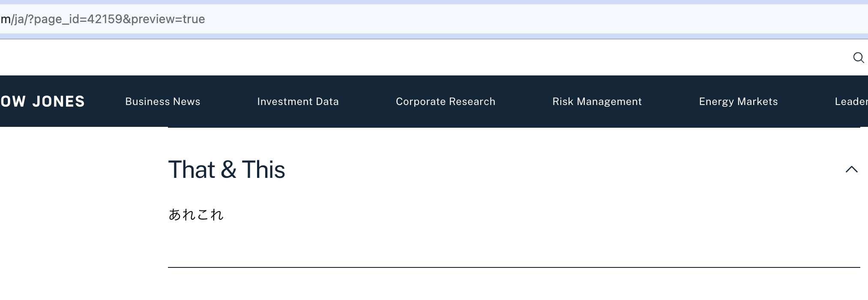Click the JONES word in the logo
Viewport: 868px width, 300px height.
[58, 102]
